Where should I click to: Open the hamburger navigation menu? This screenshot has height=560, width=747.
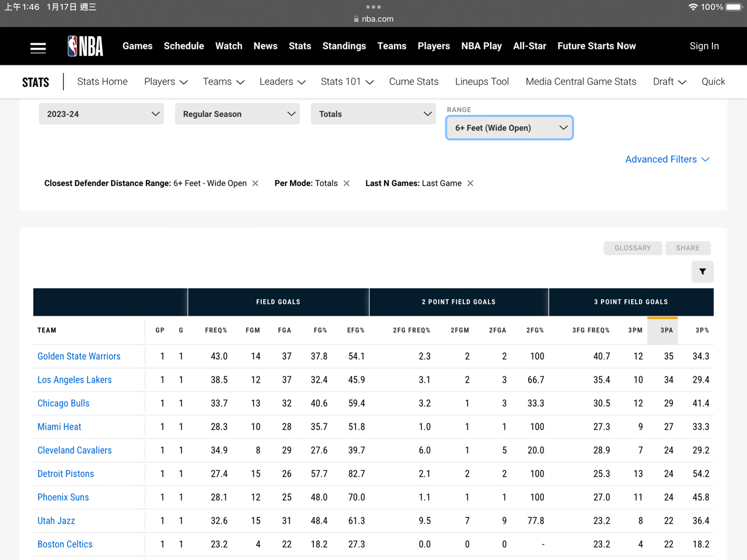38,47
